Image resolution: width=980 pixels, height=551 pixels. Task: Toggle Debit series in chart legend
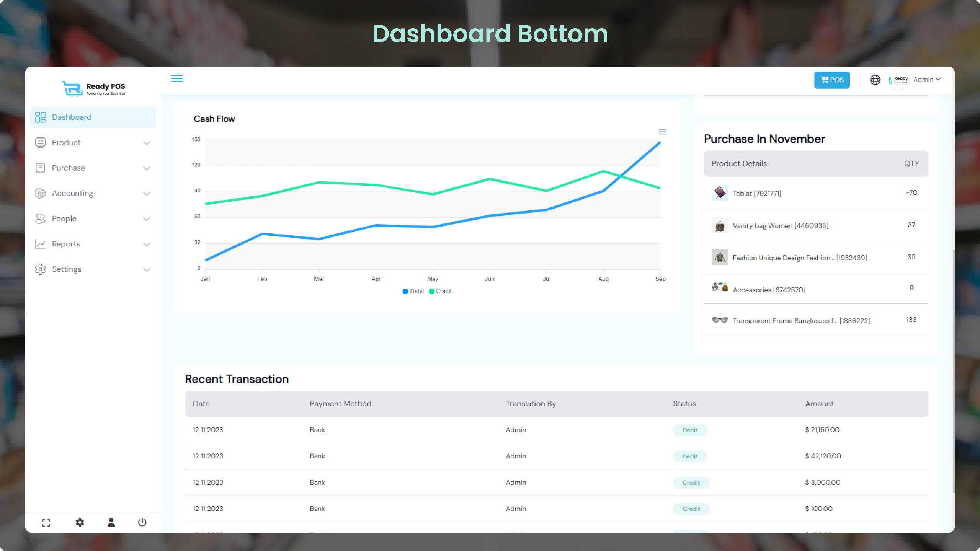click(413, 291)
